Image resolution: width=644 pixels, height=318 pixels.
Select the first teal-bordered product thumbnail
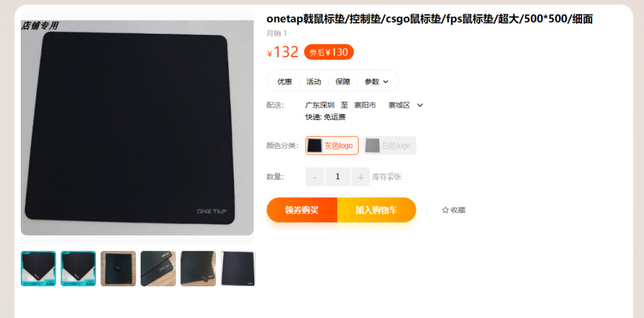point(38,269)
